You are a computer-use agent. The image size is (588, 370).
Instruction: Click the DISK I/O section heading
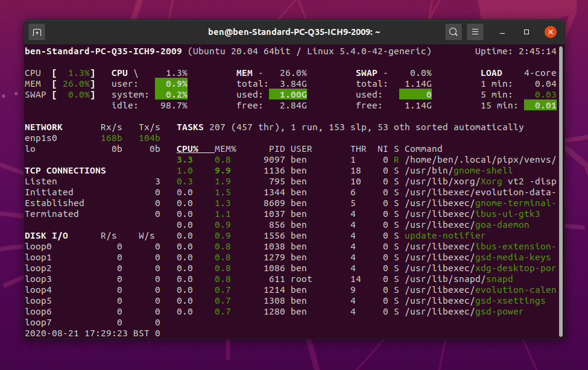click(46, 236)
